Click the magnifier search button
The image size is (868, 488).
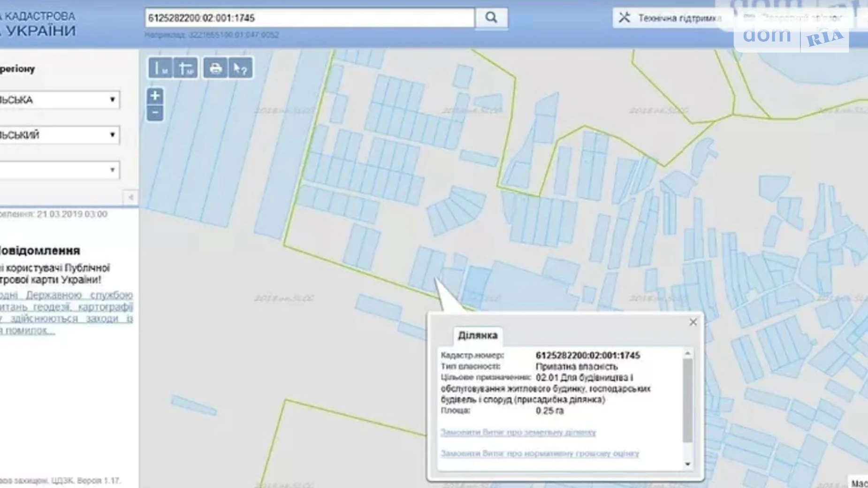pyautogui.click(x=491, y=18)
